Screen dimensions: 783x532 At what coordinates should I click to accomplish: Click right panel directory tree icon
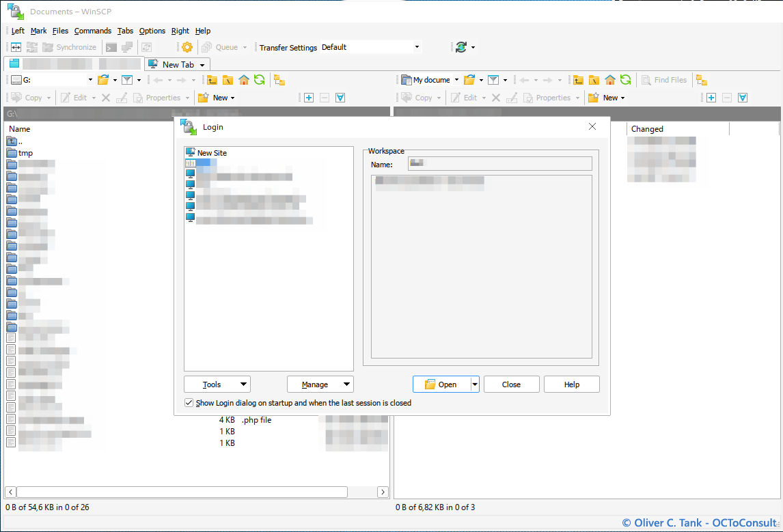702,81
